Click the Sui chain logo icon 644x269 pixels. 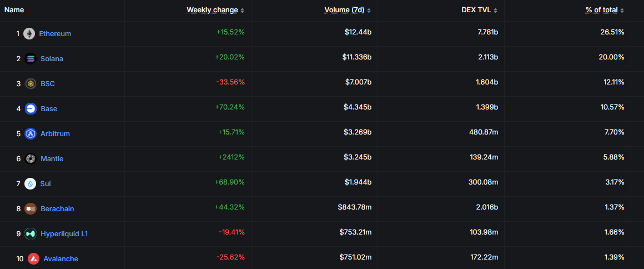coord(31,184)
